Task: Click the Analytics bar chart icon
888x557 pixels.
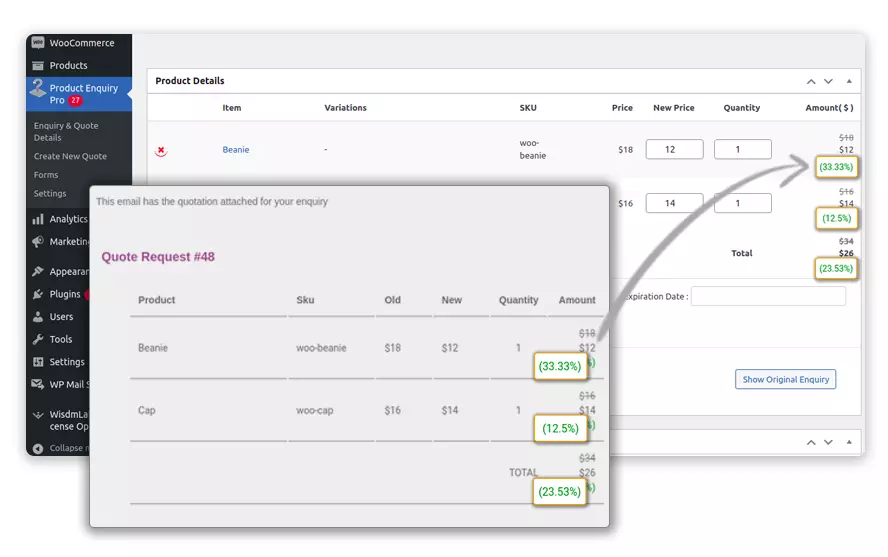Action: (38, 219)
